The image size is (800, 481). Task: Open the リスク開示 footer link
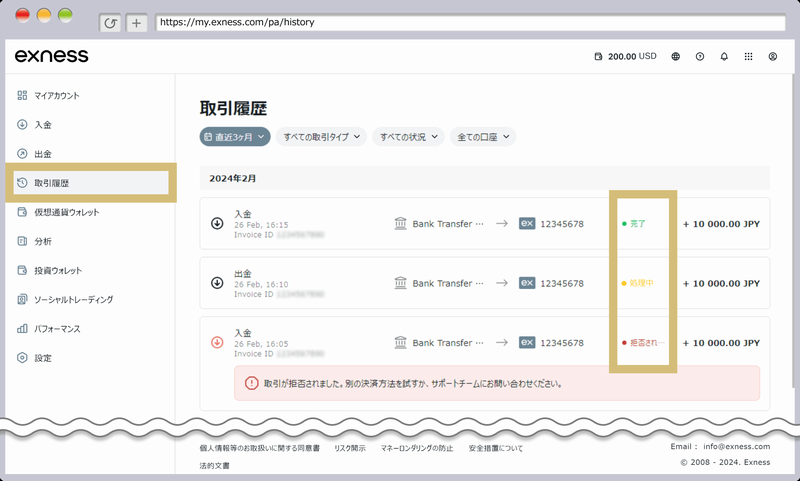click(350, 449)
